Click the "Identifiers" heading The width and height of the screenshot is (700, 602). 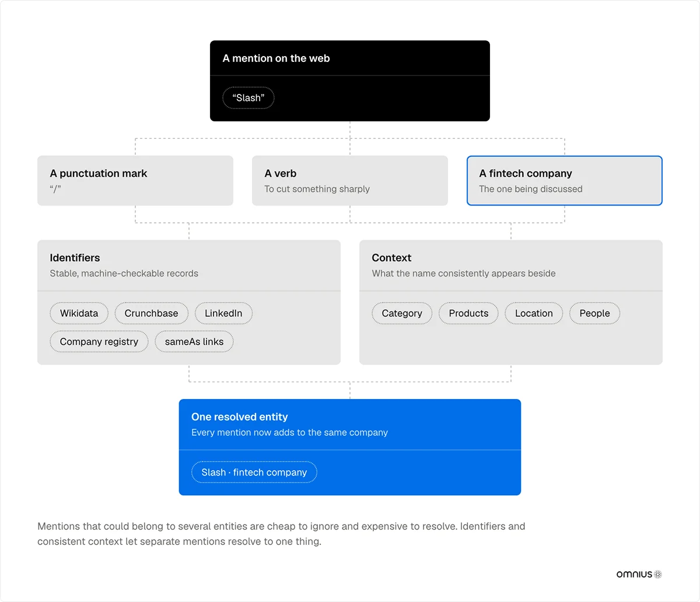75,258
